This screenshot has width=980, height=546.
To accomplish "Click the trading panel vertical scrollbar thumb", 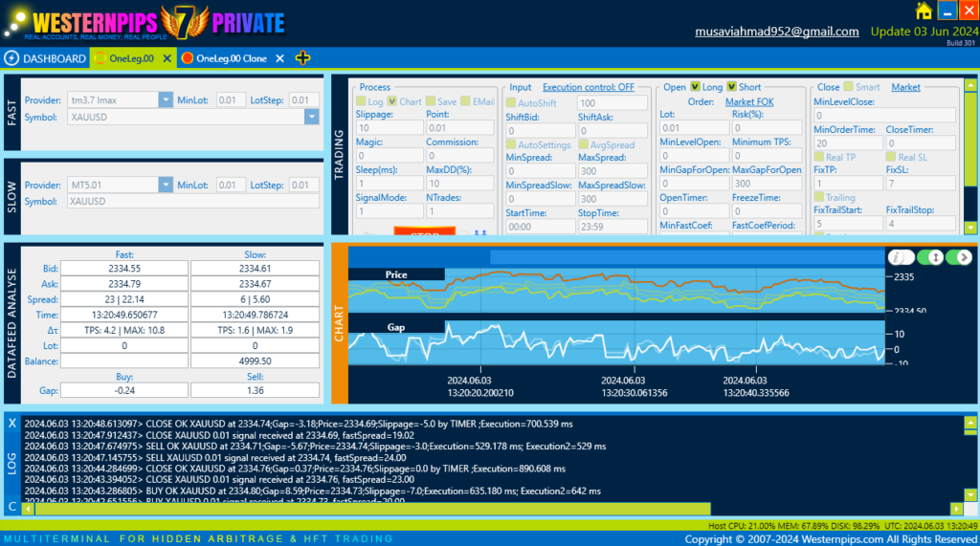I will point(970,140).
